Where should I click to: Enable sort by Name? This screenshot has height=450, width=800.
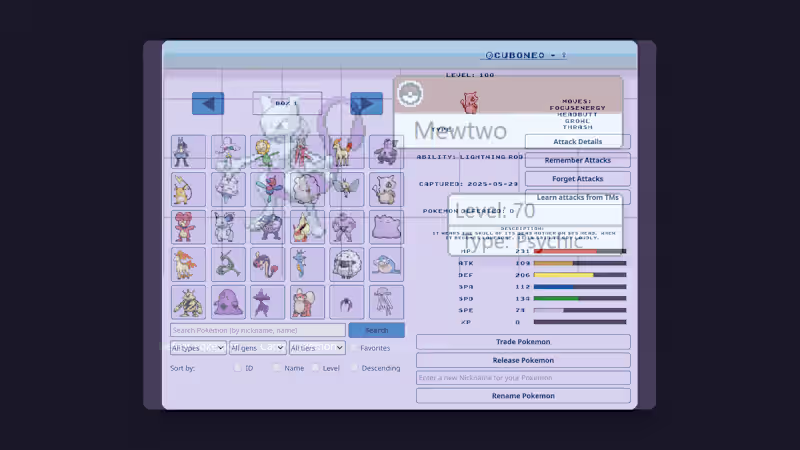tap(277, 368)
